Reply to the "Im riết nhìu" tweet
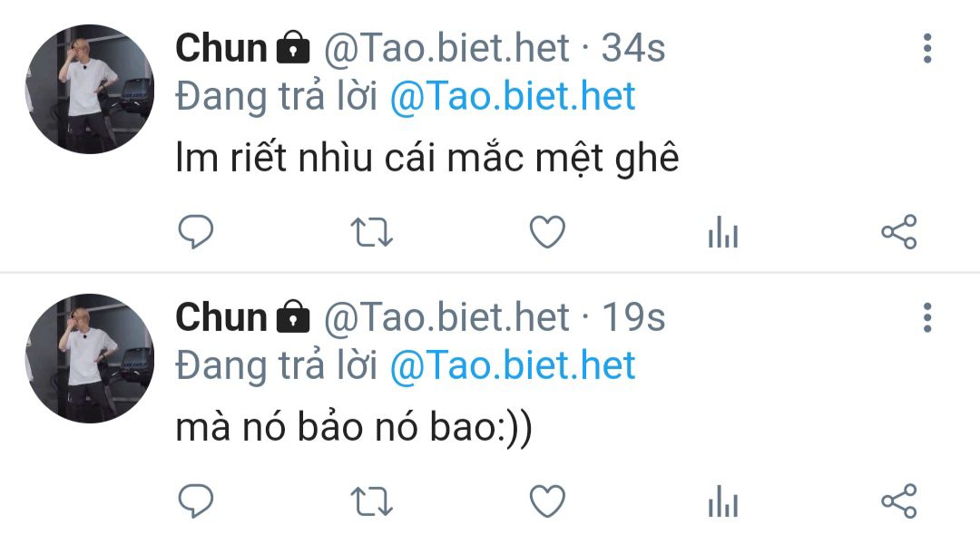The image size is (980, 535). (194, 233)
